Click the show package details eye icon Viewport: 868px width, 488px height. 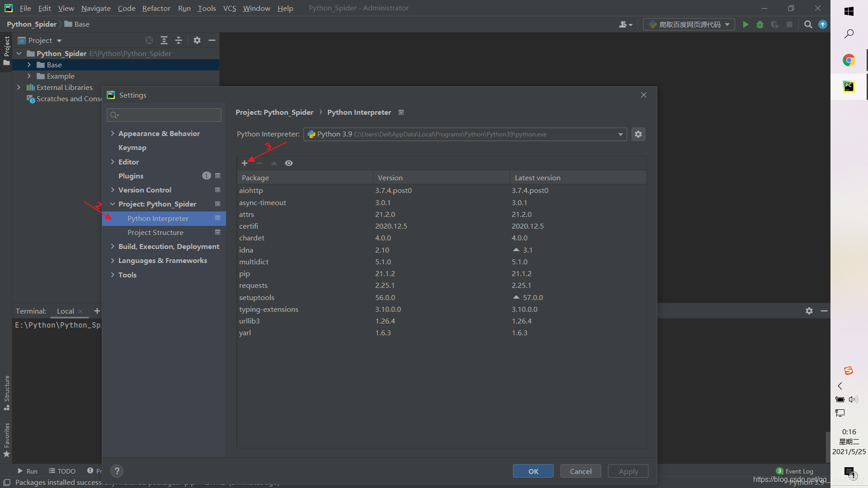288,163
